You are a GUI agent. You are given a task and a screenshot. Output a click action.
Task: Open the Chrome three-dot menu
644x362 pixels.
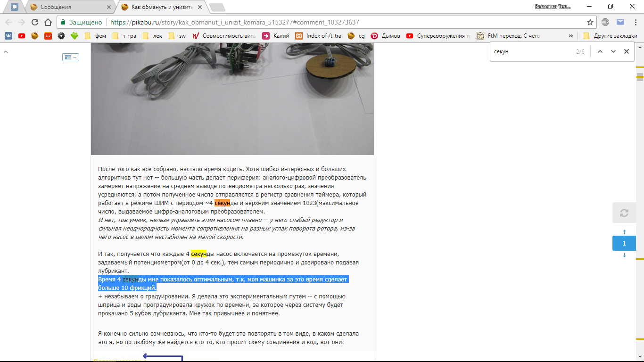point(635,22)
